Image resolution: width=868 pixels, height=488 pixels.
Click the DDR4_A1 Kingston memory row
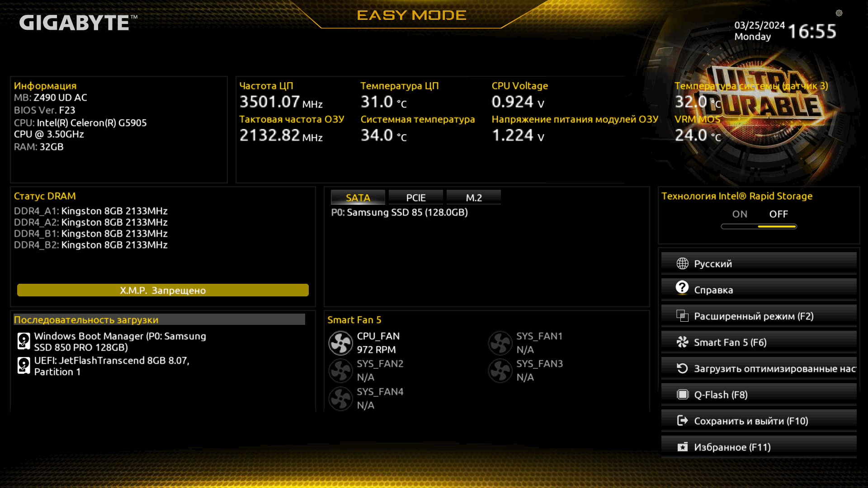90,211
